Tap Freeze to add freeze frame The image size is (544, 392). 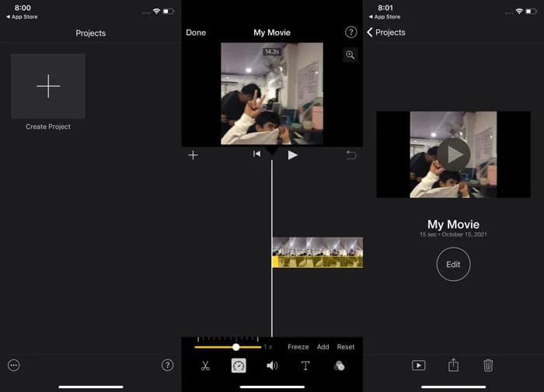(x=298, y=347)
